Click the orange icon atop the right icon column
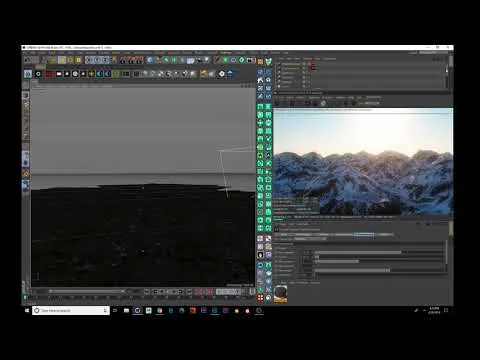Image resolution: width=480 pixels, height=360 pixels. point(260,62)
